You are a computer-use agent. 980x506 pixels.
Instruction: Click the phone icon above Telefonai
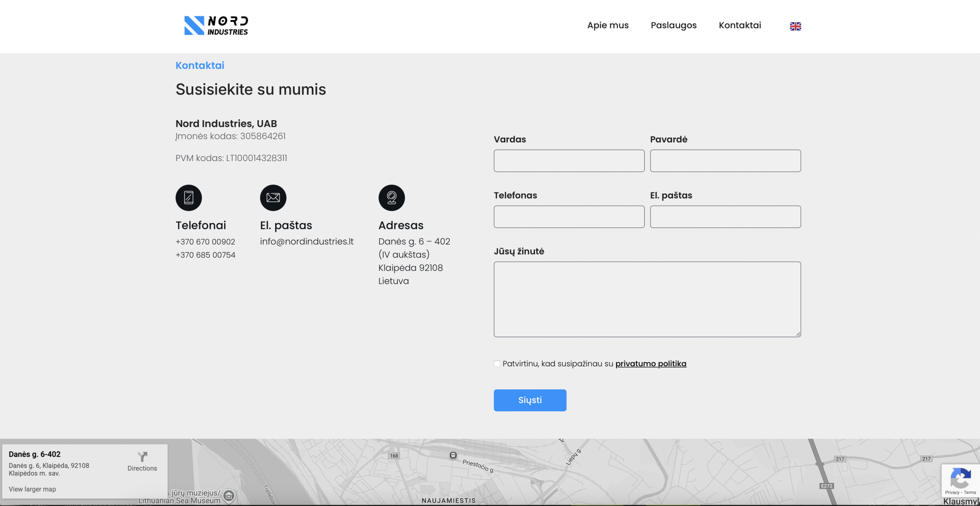189,198
